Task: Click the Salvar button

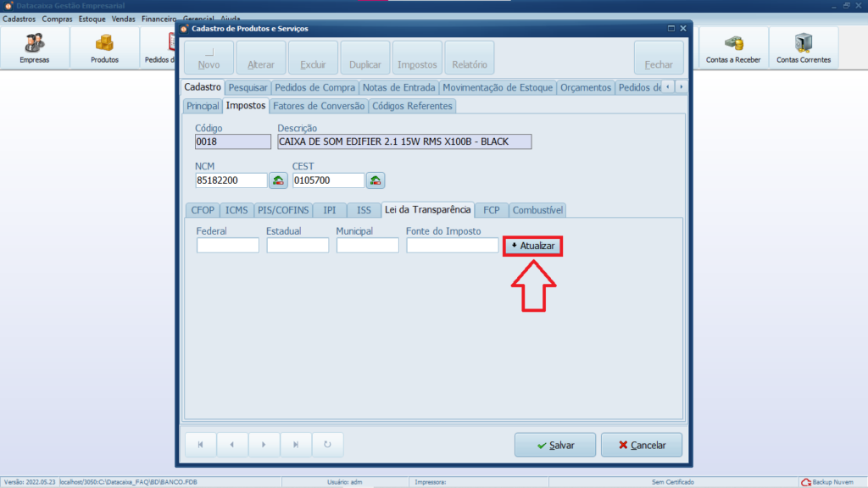Action: click(554, 445)
